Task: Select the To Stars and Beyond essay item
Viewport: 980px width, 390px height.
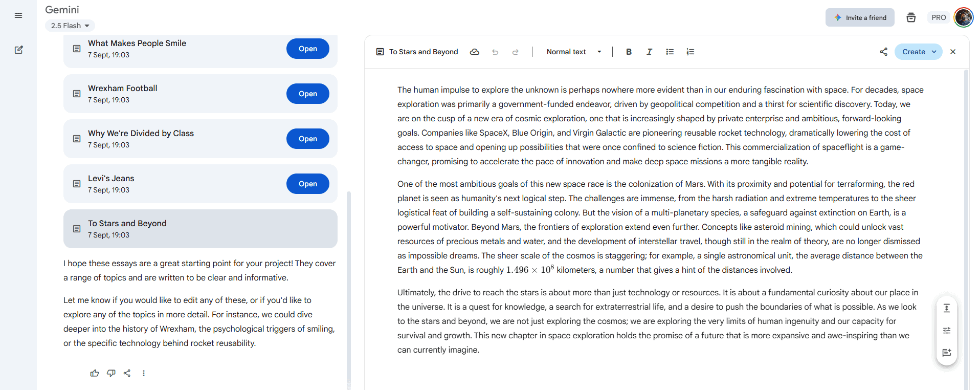Action: click(x=200, y=229)
